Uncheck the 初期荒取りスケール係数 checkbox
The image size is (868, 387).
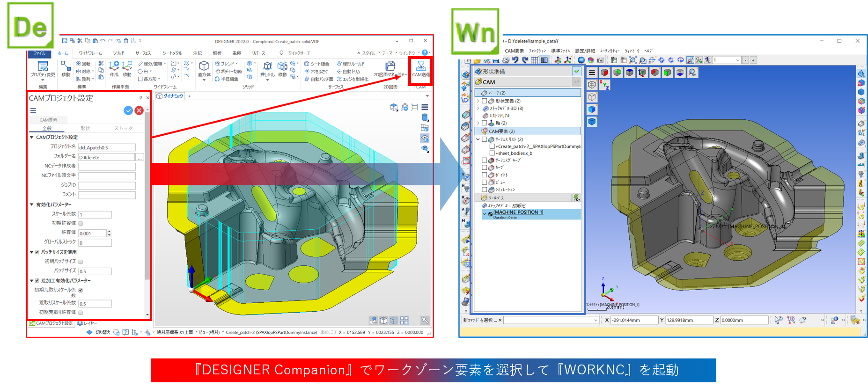(x=81, y=291)
